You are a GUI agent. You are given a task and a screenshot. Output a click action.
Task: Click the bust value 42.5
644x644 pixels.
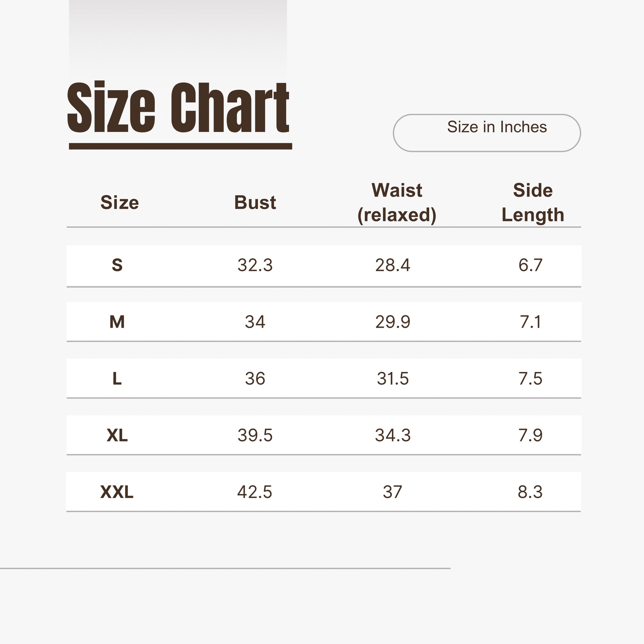[x=255, y=492]
